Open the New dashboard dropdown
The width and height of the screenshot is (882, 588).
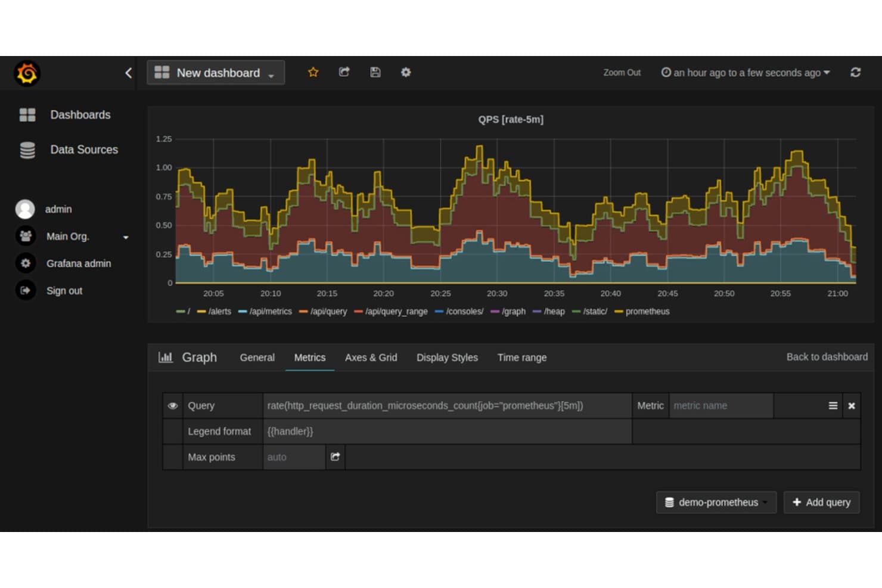(x=216, y=73)
